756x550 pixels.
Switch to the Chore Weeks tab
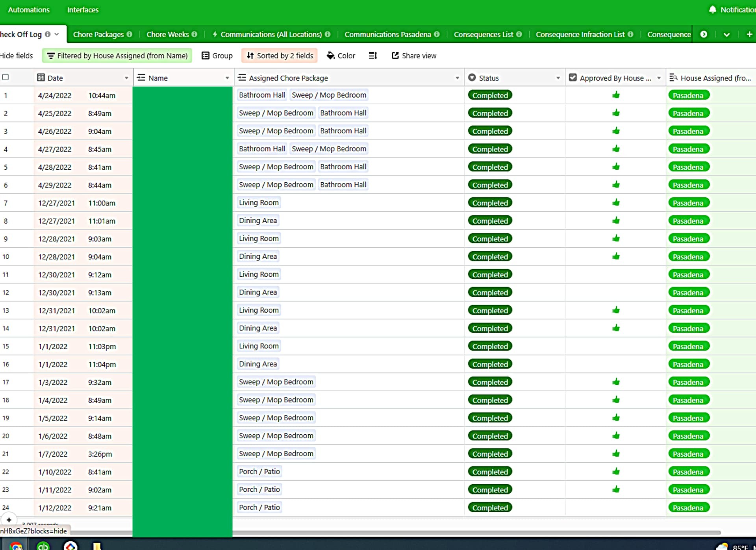click(168, 34)
